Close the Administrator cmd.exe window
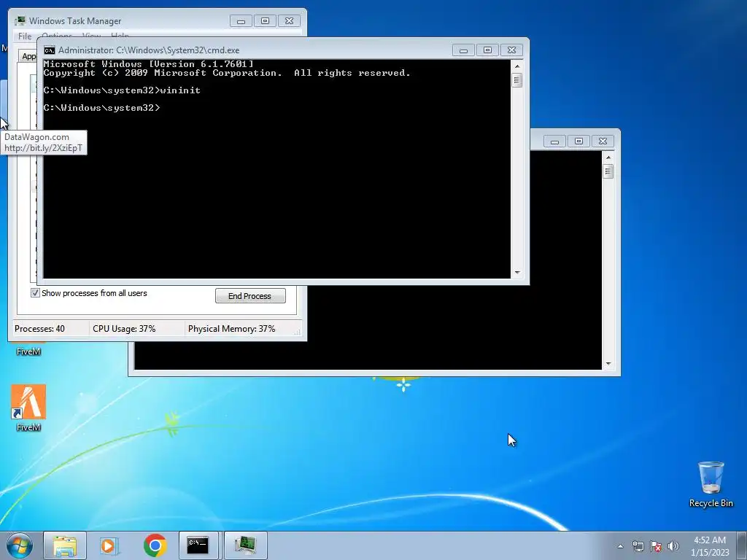The height and width of the screenshot is (560, 747). 511,50
